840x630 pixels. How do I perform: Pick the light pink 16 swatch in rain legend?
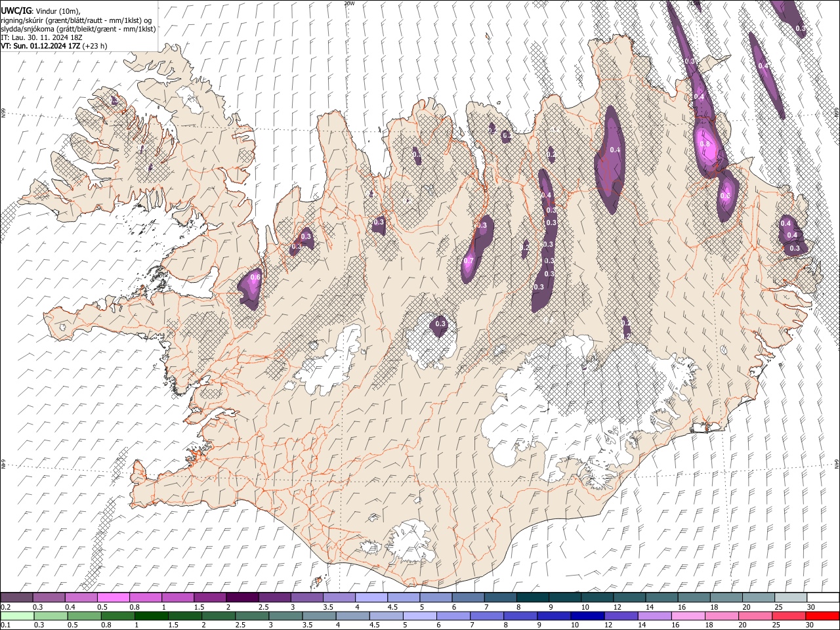(x=688, y=616)
